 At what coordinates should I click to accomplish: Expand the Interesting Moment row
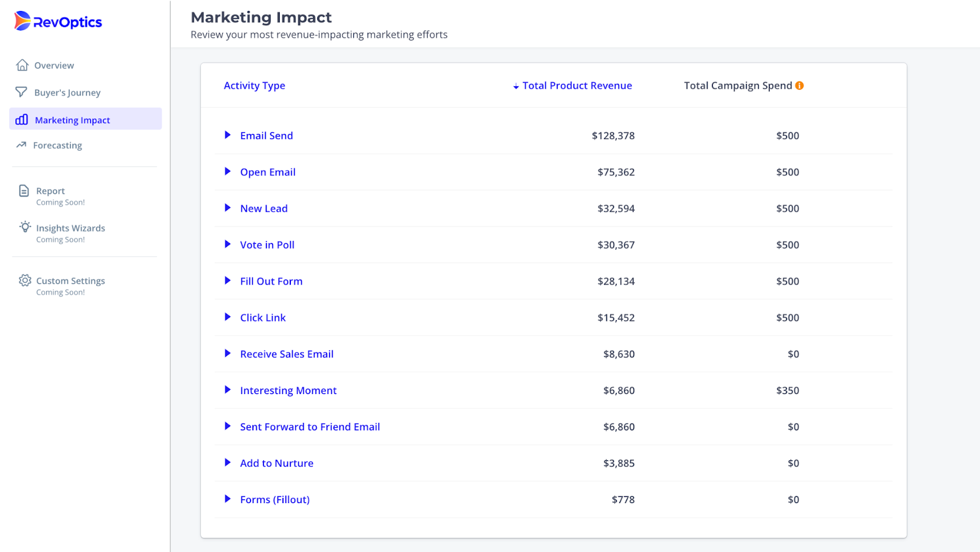227,390
